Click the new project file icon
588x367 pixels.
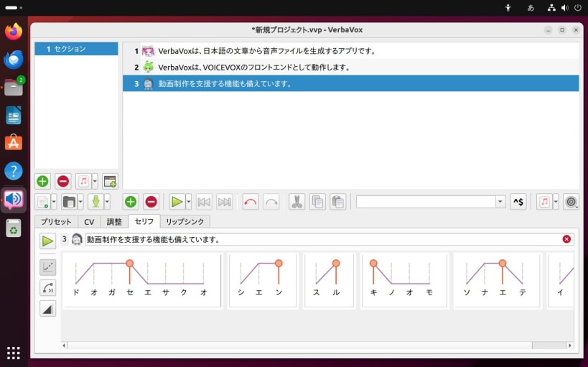pyautogui.click(x=43, y=202)
